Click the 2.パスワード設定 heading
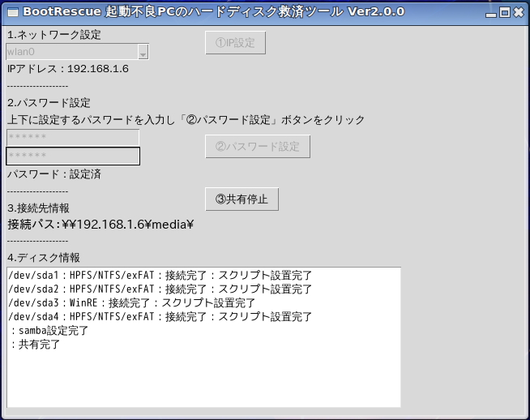This screenshot has width=530, height=420. (49, 103)
